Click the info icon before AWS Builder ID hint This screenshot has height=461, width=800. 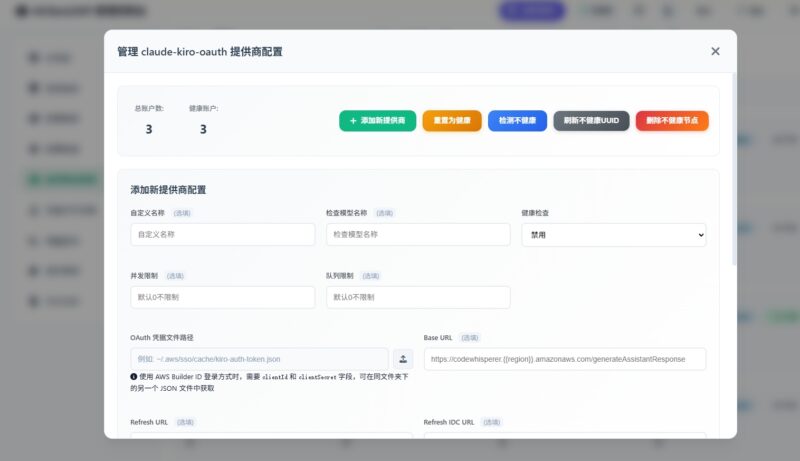pyautogui.click(x=134, y=377)
